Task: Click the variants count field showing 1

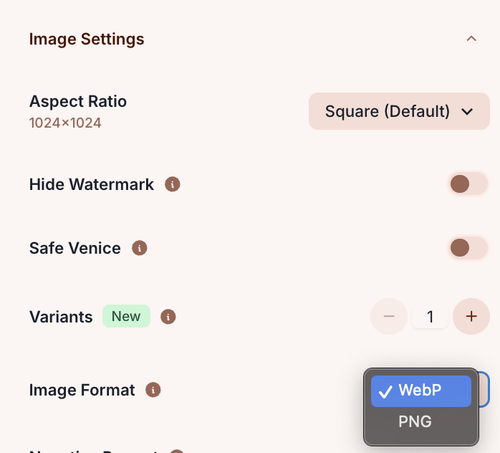Action: [430, 317]
